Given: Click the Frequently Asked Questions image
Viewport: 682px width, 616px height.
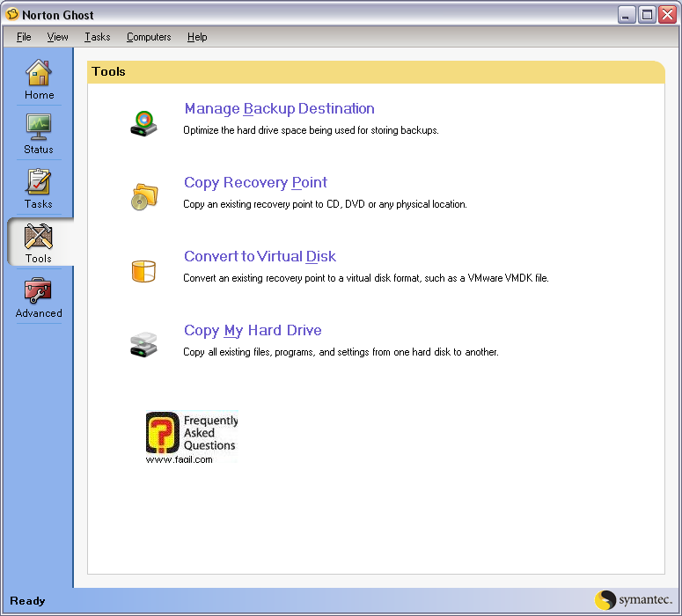Looking at the screenshot, I should (192, 436).
